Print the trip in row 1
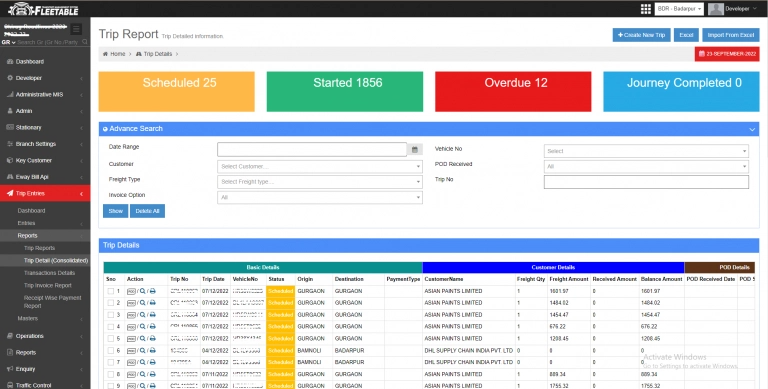Screen dimensions: 768x389 (x=153, y=291)
